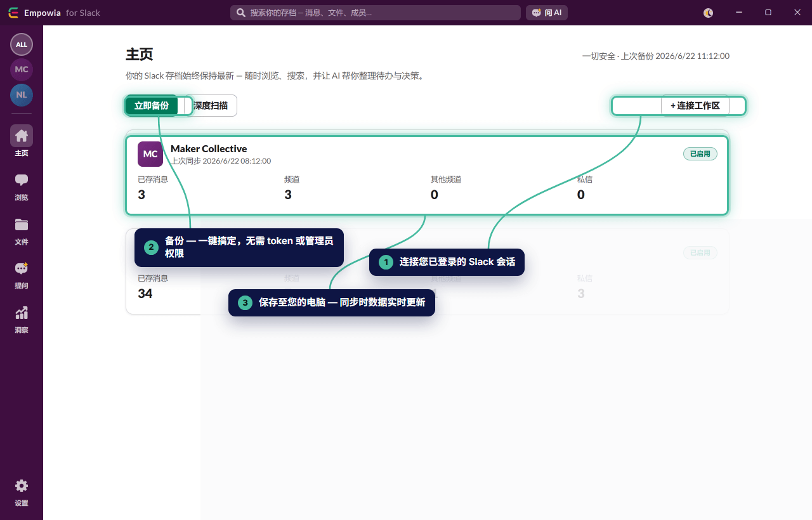The width and height of the screenshot is (812, 520).
Task: Maximize the Empowia window
Action: 768,13
